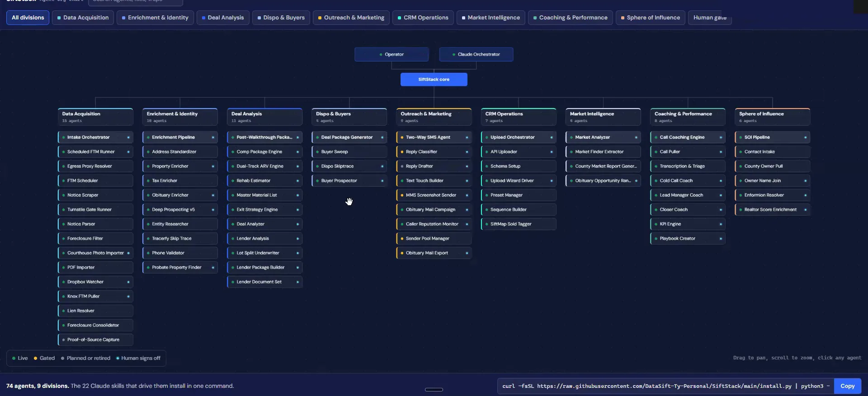
Task: Open the Call Coaching Engine agent
Action: pyautogui.click(x=688, y=137)
